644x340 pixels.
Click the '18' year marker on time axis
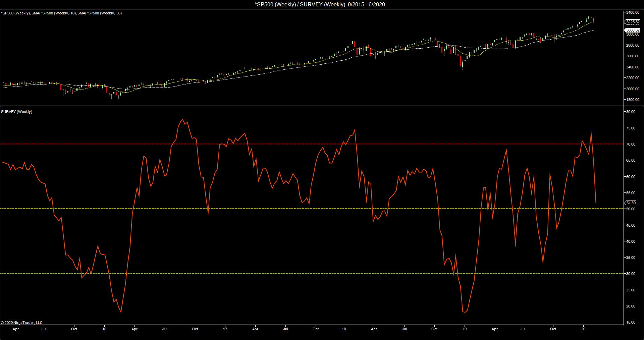(x=344, y=329)
